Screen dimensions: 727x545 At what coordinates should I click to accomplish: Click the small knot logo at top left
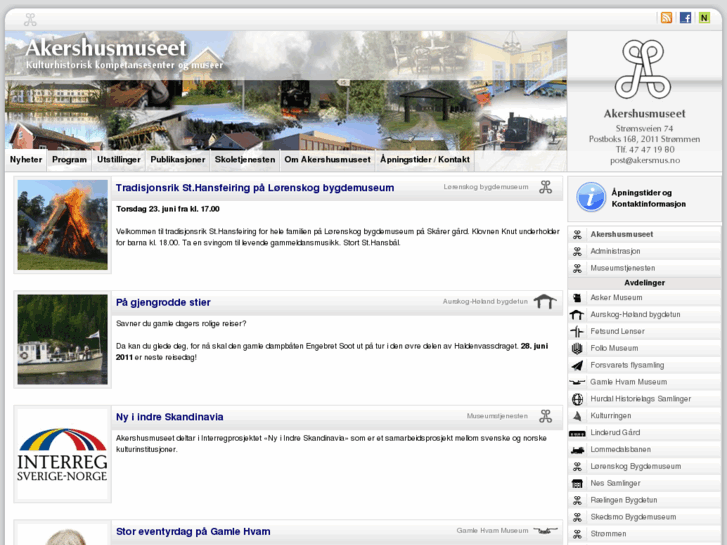click(30, 19)
